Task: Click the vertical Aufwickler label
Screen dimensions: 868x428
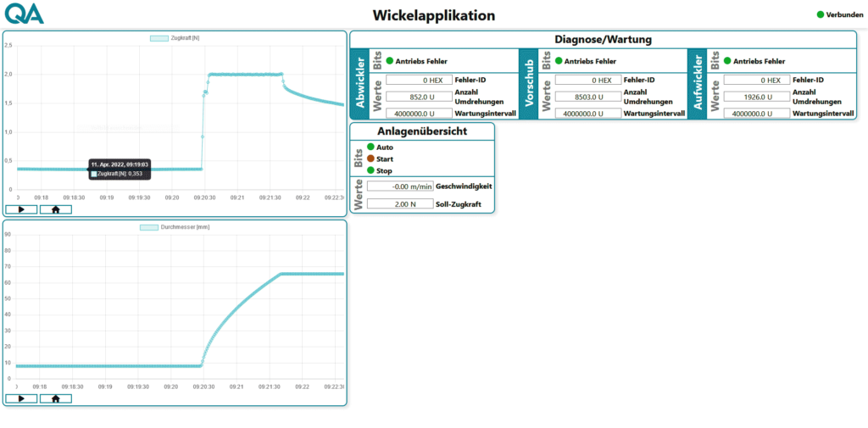Action: coord(698,84)
